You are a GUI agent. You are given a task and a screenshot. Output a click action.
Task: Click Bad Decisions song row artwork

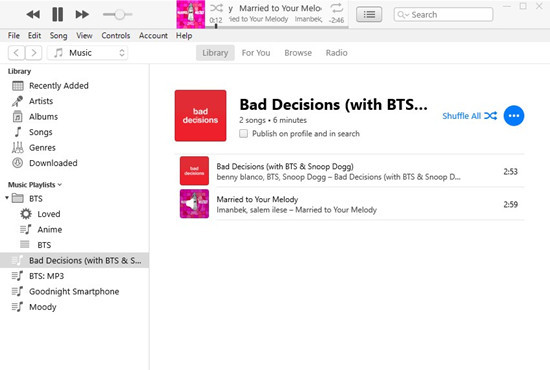(x=194, y=171)
